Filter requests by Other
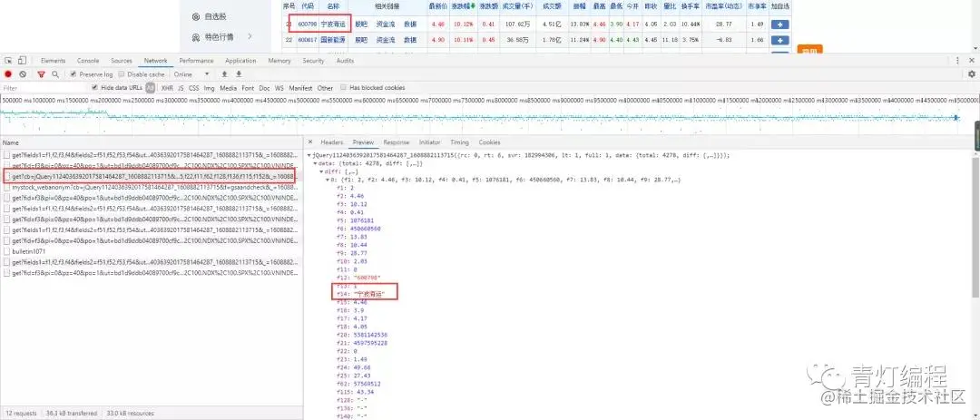This screenshot has height=420, width=980. [x=325, y=88]
